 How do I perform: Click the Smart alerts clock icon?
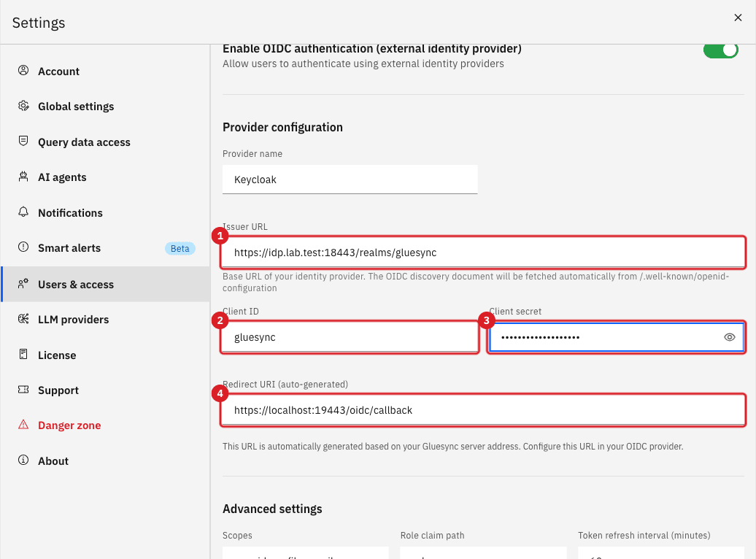[x=23, y=247]
